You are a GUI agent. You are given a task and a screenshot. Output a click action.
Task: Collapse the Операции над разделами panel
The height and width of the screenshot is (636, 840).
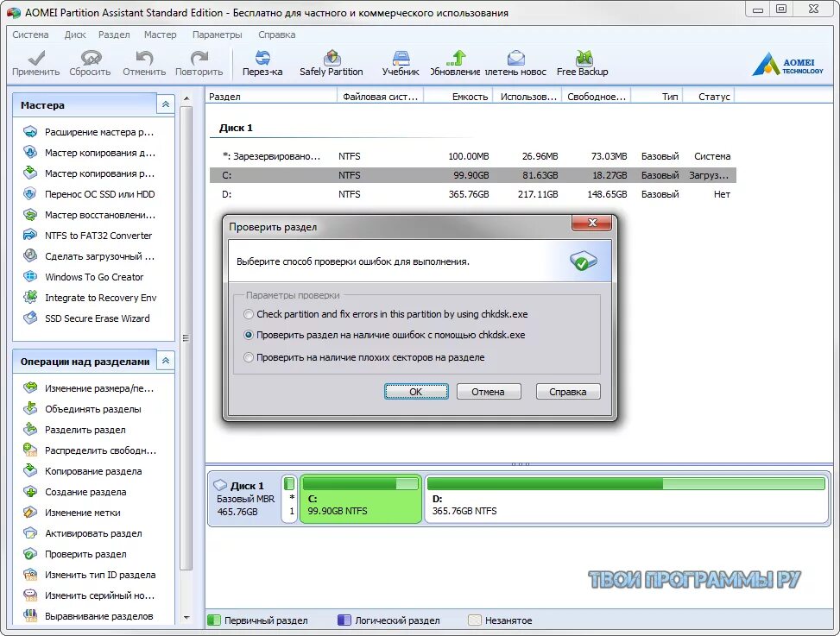coord(166,361)
